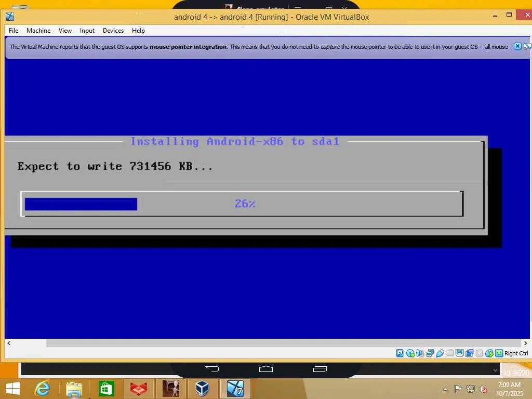Open the Help menu
This screenshot has width=532, height=399.
click(x=138, y=31)
